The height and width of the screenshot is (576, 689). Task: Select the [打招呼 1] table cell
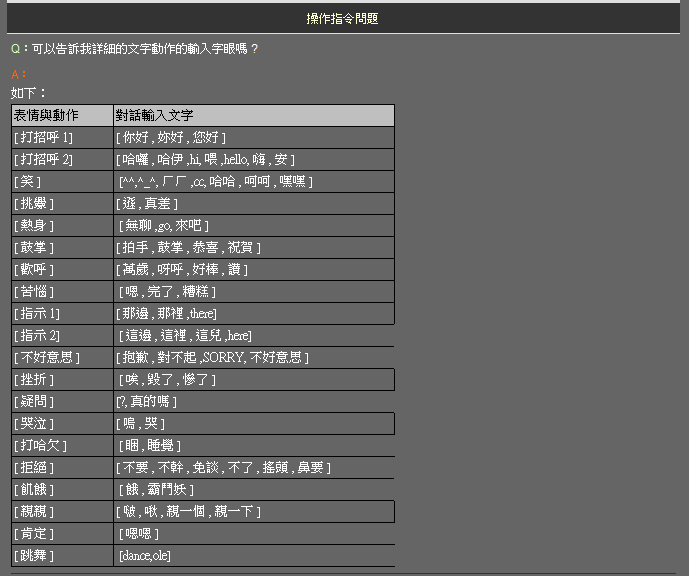click(62, 138)
